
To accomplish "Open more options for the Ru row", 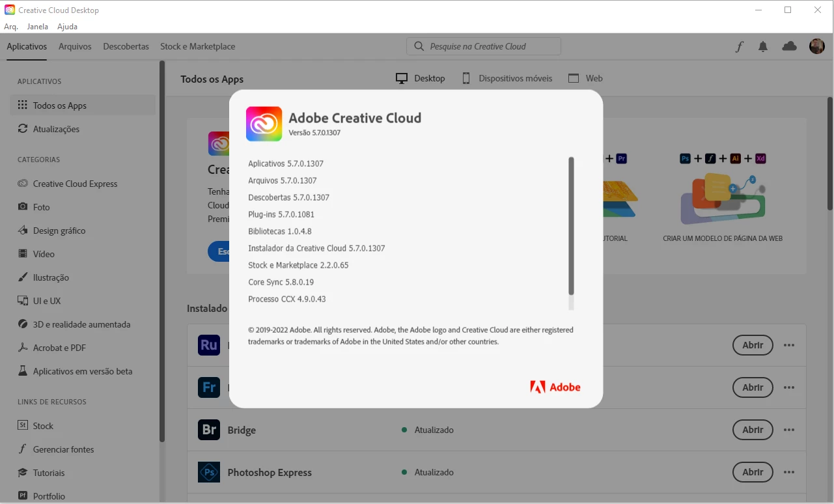I will click(789, 345).
